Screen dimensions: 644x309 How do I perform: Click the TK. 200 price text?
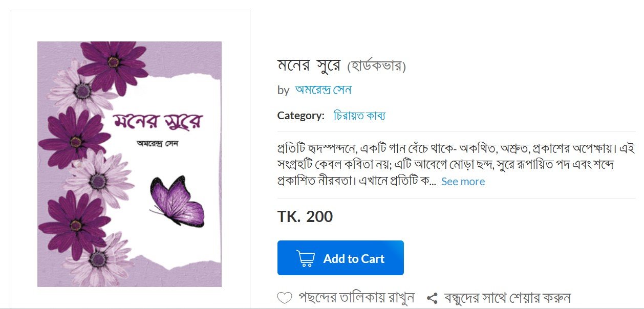click(x=303, y=216)
